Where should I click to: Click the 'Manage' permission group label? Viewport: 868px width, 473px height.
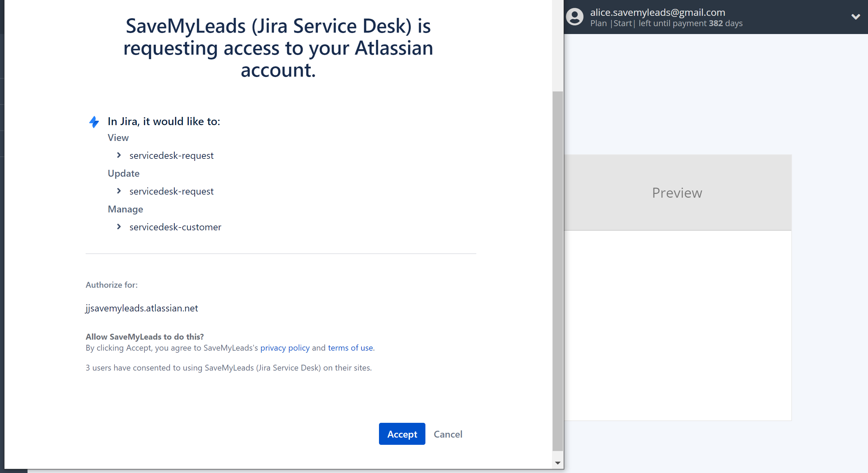[x=125, y=209]
